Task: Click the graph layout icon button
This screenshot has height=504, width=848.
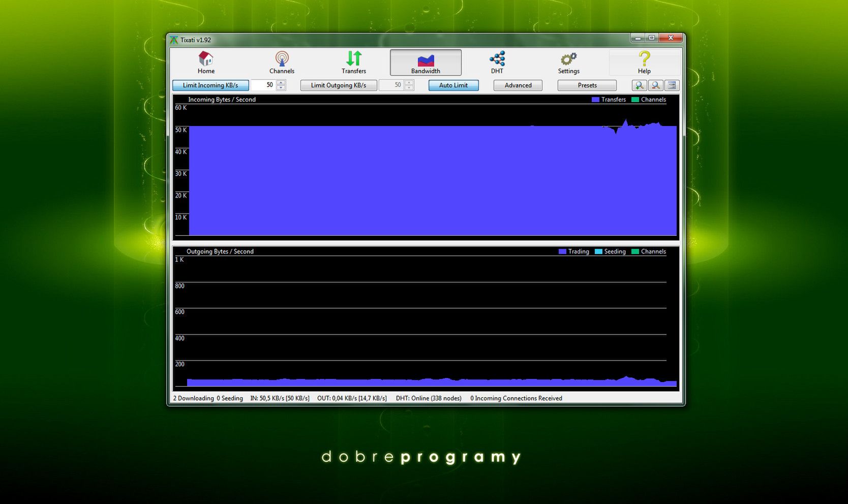Action: tap(672, 85)
